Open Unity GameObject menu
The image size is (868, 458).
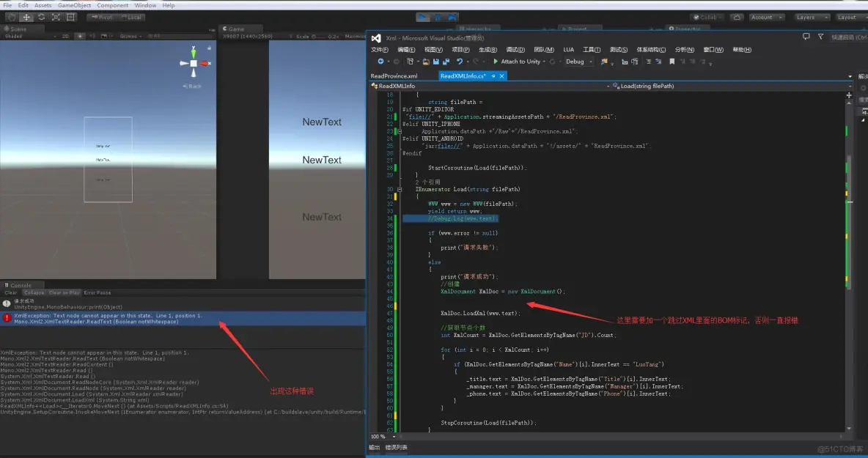point(74,5)
